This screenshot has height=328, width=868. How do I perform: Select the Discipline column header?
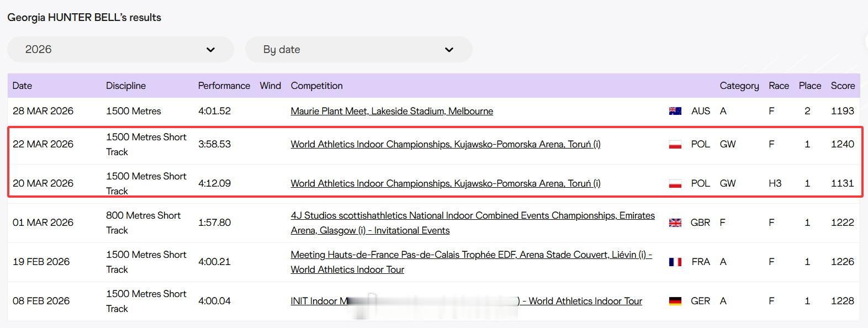click(x=126, y=86)
